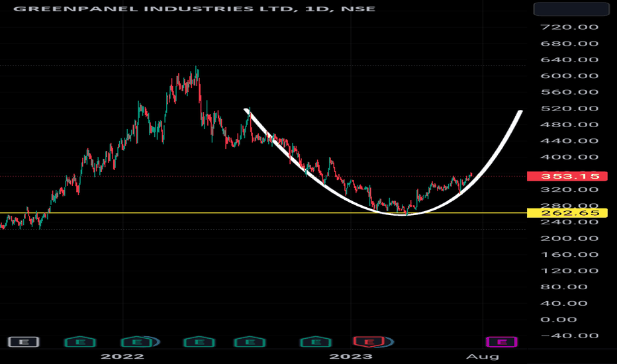Click the 2023 time axis label
Screen dimensions: 617x364
pyautogui.click(x=351, y=357)
